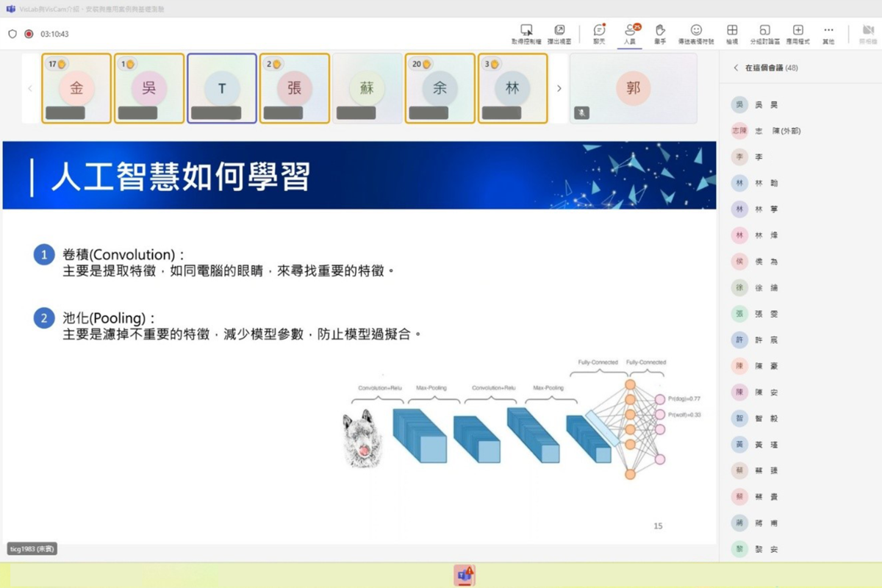Select the 陳 安 participant row
Viewport: 882px width, 588px height.
(800, 392)
